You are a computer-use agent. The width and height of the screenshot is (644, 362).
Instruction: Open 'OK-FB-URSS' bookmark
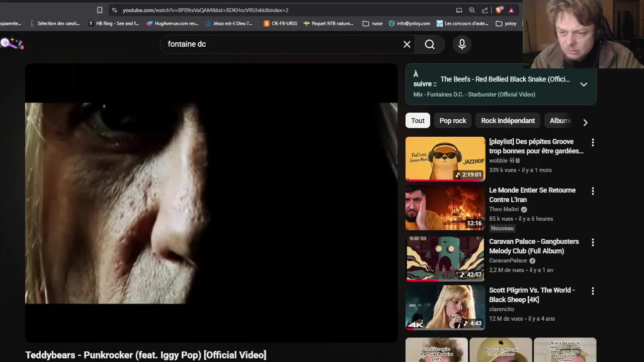280,23
